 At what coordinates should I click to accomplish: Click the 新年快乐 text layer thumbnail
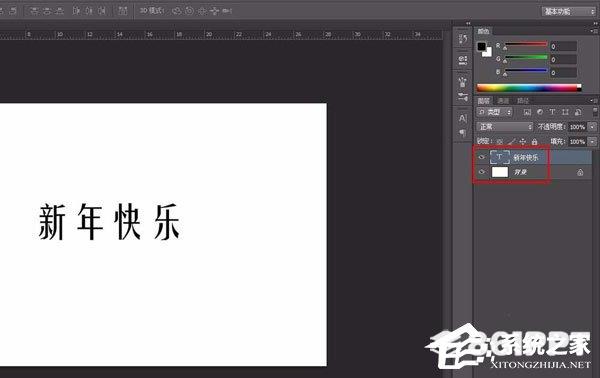pyautogui.click(x=500, y=157)
